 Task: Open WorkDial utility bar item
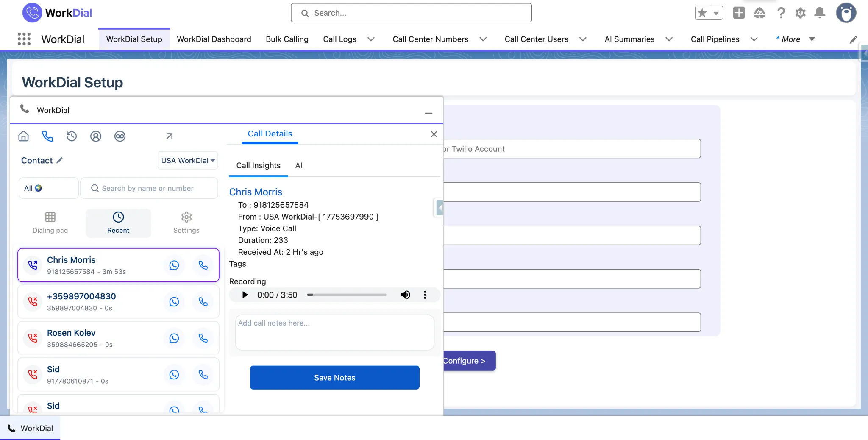[30, 428]
